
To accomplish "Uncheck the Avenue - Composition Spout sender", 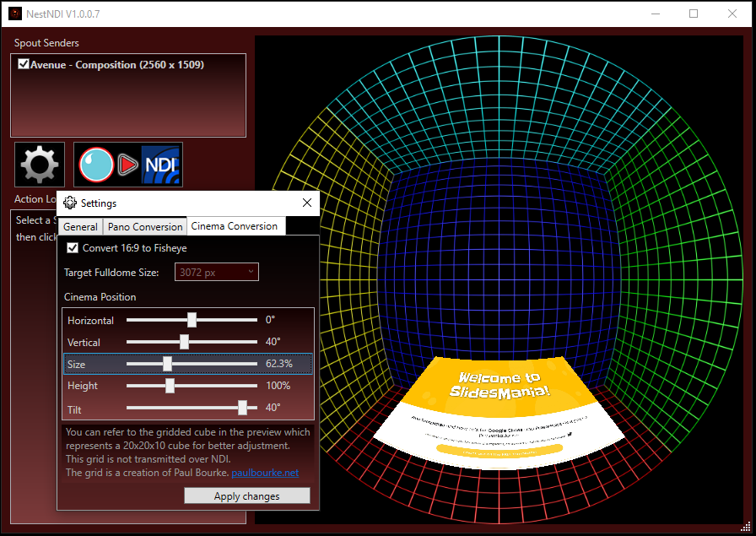I will coord(24,64).
